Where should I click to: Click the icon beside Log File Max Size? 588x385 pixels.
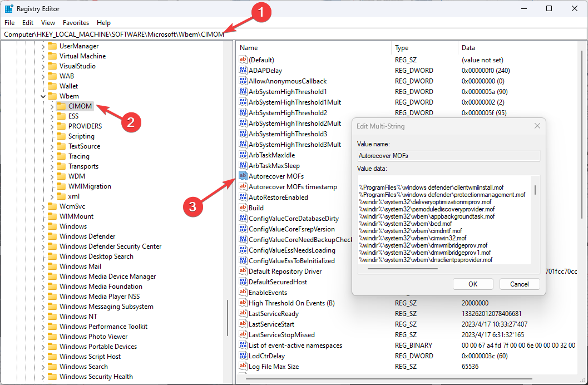click(x=243, y=366)
